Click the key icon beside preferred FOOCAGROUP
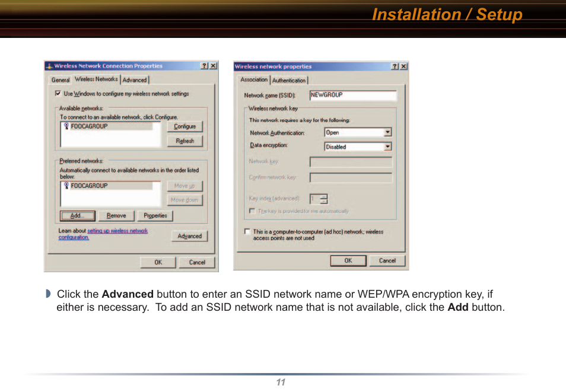Viewport: 566px width, 392px height. pyautogui.click(x=66, y=186)
